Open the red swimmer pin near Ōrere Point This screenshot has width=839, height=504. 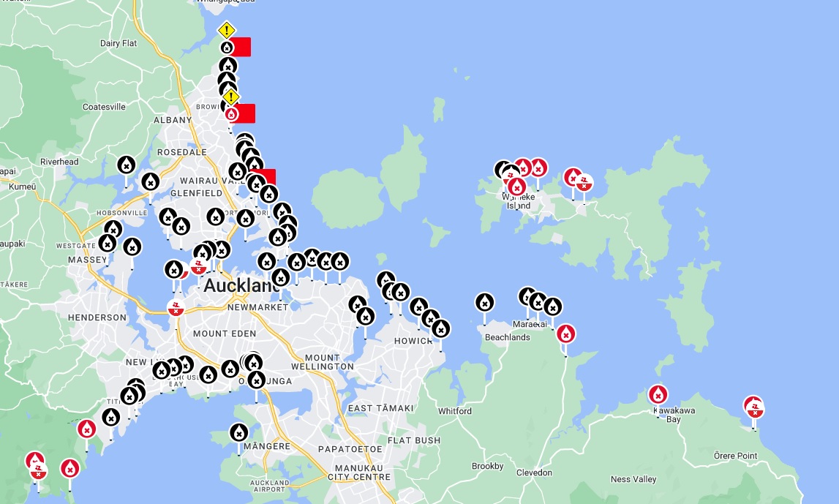[755, 410]
